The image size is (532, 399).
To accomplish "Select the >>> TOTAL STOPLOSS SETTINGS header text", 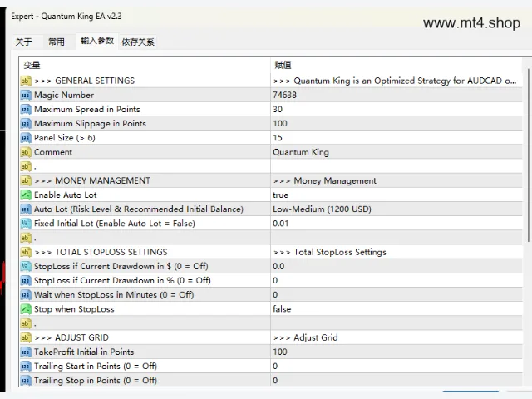I will [101, 252].
